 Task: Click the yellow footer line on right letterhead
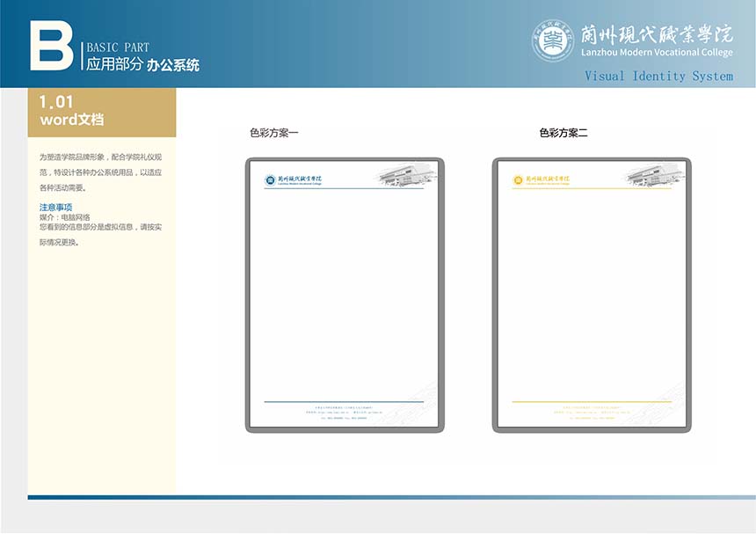coord(592,402)
